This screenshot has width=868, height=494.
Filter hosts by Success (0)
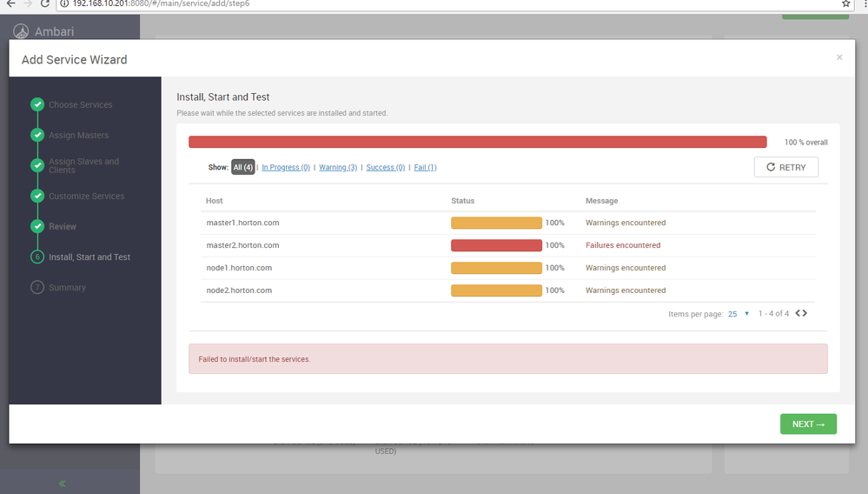(x=385, y=167)
